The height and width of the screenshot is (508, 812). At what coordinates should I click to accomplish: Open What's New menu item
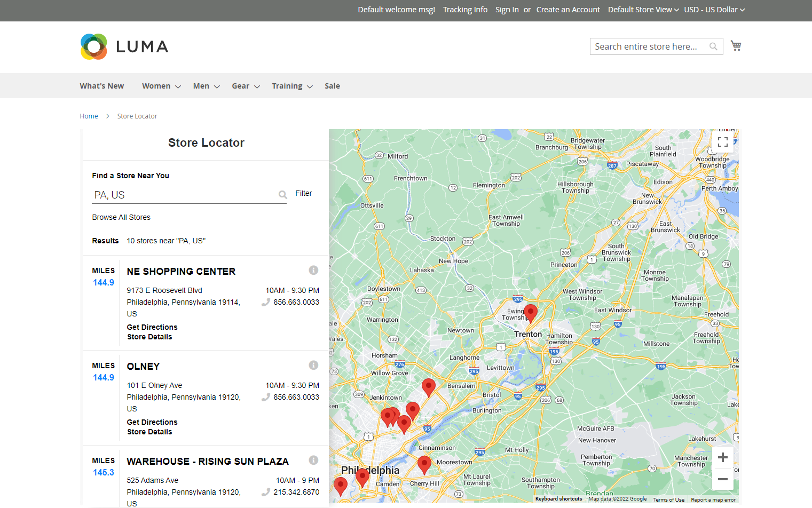pos(102,86)
